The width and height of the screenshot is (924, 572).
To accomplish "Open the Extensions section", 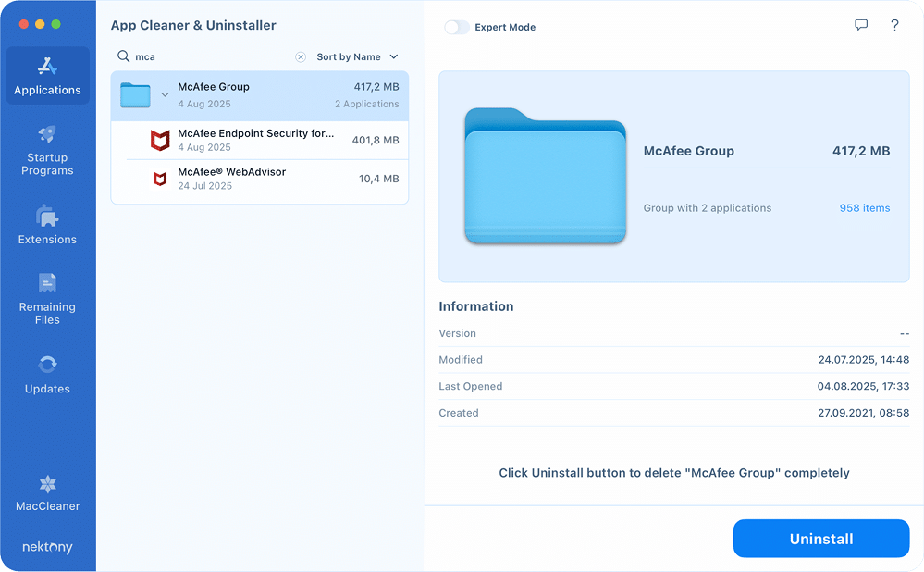I will click(47, 225).
